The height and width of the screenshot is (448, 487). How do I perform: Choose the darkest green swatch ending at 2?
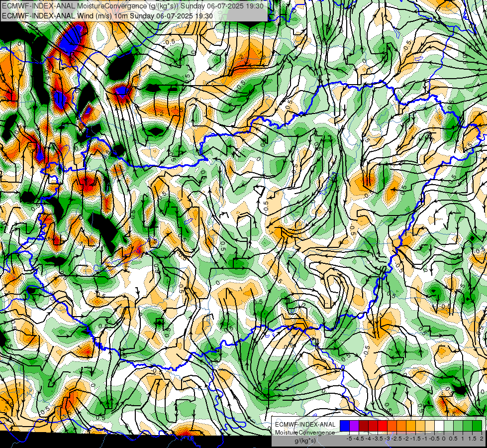coord(477,426)
